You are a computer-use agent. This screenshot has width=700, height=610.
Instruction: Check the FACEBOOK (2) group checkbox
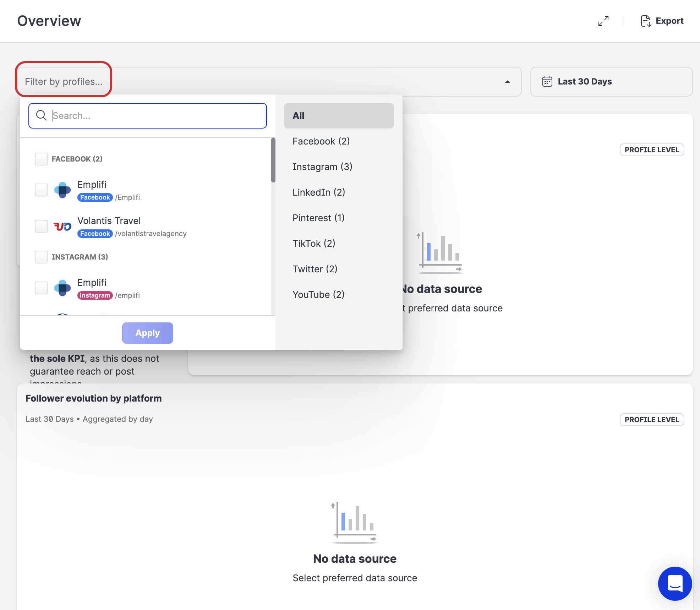click(41, 159)
